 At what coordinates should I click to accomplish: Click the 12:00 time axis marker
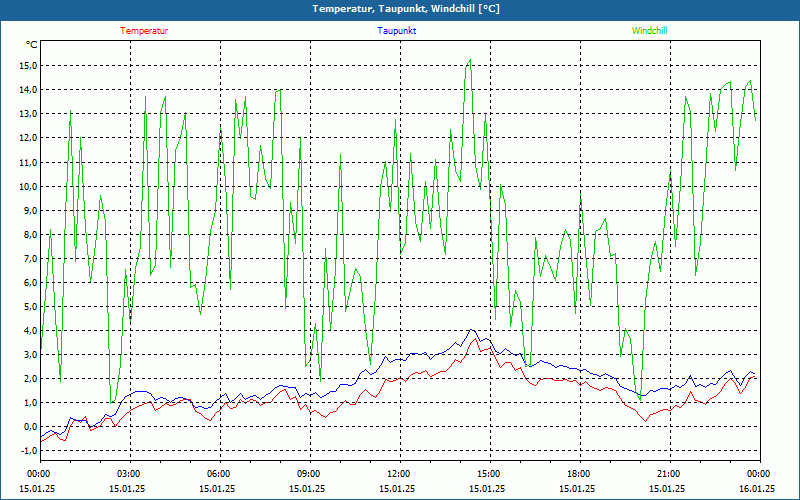[x=398, y=474]
